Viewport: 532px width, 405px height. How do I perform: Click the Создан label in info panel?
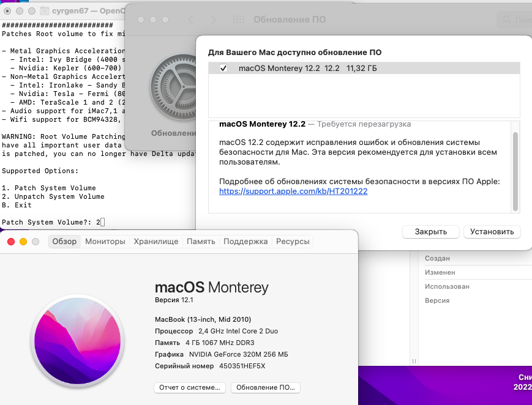click(x=437, y=258)
